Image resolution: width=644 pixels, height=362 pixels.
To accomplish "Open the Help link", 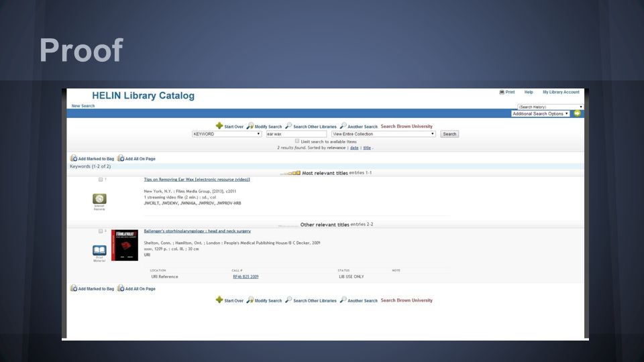I will [x=529, y=93].
